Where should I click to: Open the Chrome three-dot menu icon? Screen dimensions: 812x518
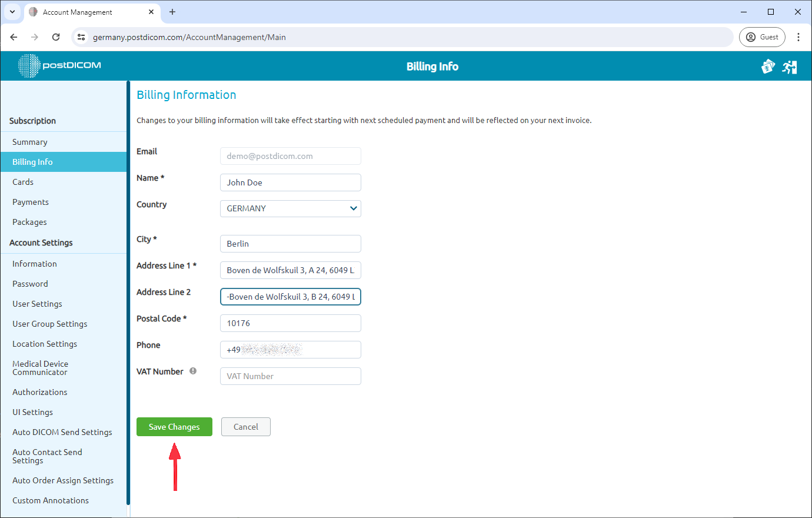798,36
